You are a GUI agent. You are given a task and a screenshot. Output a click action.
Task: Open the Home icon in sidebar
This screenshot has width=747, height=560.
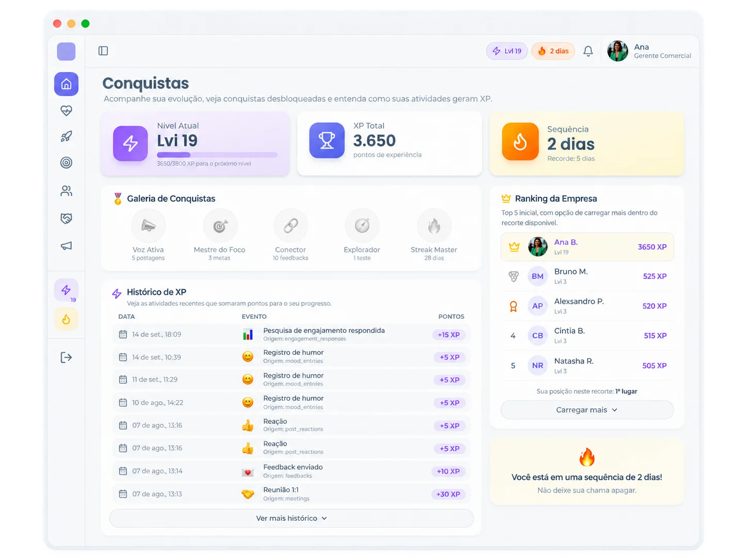pos(66,84)
